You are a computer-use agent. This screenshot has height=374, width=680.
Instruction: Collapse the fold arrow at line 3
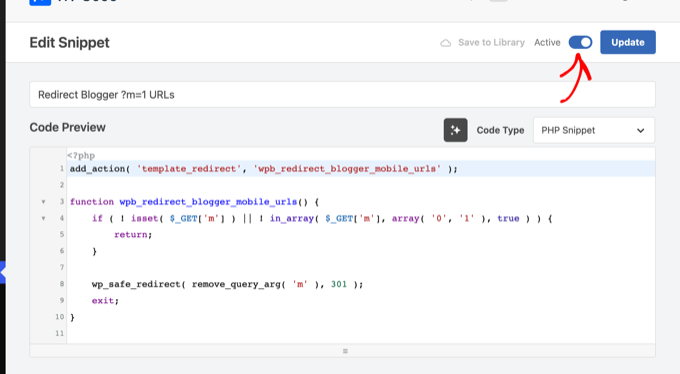tap(43, 202)
